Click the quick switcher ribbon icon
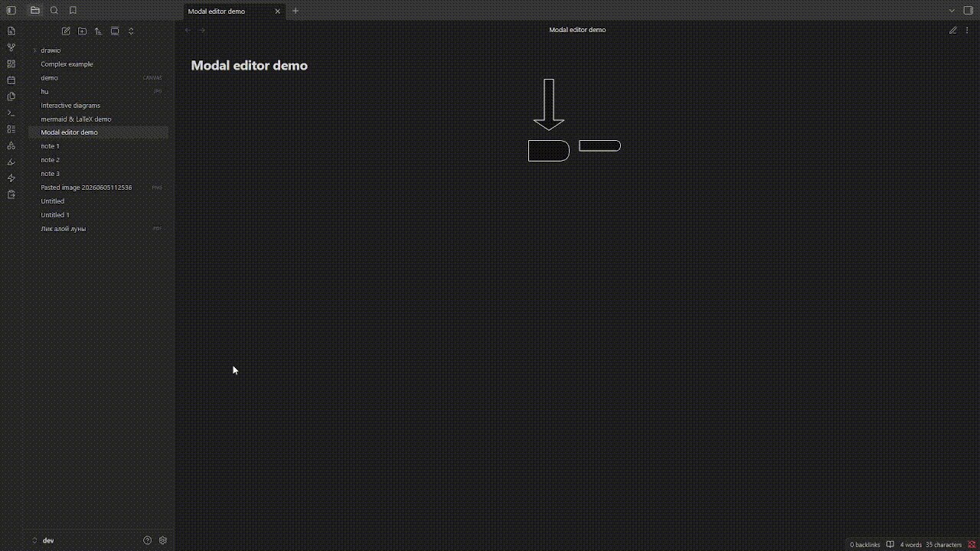This screenshot has width=980, height=551. click(11, 31)
